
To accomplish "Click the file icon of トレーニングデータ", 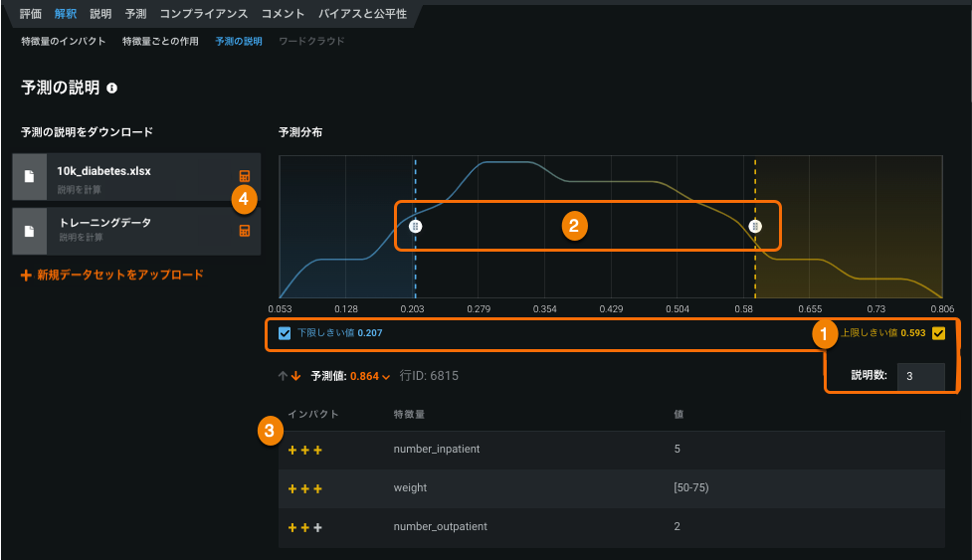I will click(x=30, y=231).
